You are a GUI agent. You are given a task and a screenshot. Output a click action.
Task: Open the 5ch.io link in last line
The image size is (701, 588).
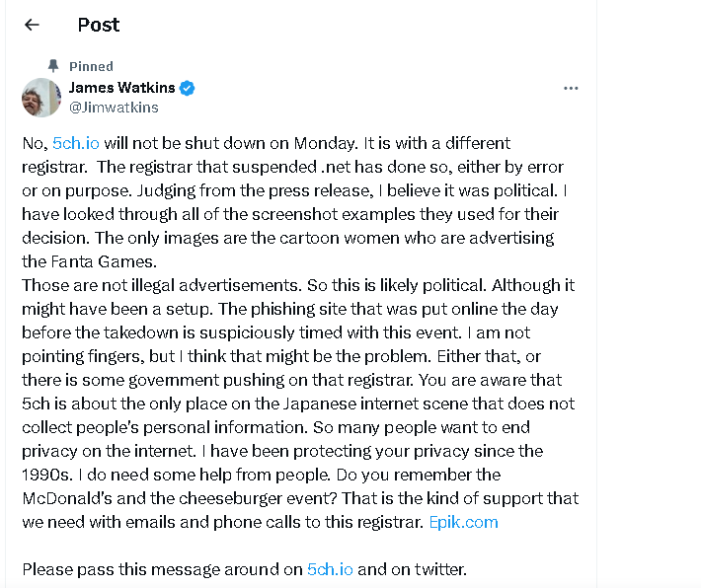click(329, 569)
